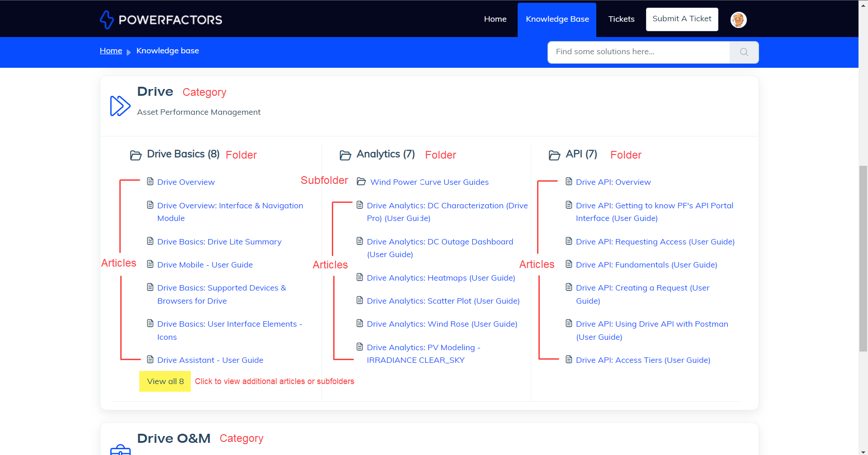Screen dimensions: 868x455
Task: Click the page vertical scrollbar thumb
Action: (863, 258)
